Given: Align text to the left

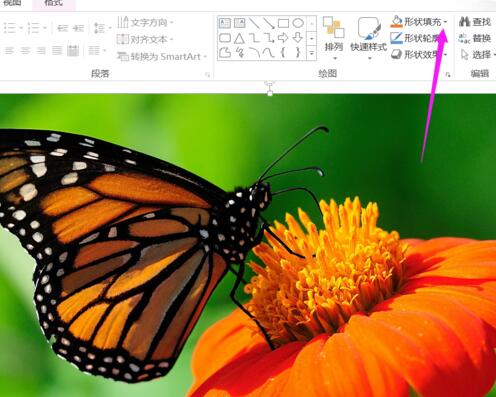Looking at the screenshot, I should point(9,51).
